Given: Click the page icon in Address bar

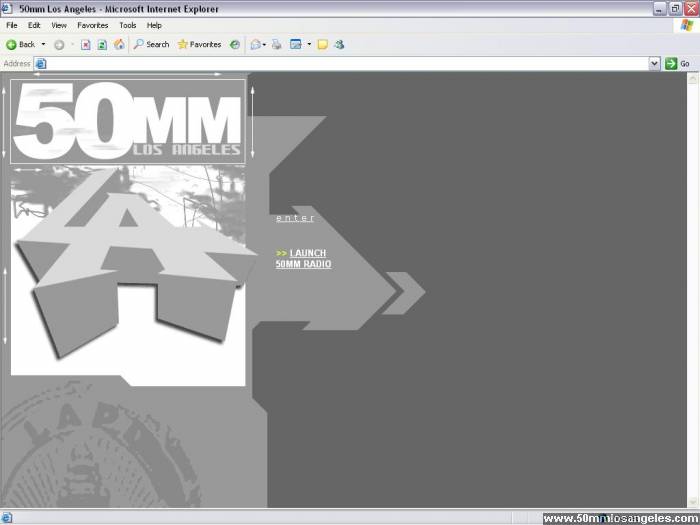Looking at the screenshot, I should coord(41,64).
